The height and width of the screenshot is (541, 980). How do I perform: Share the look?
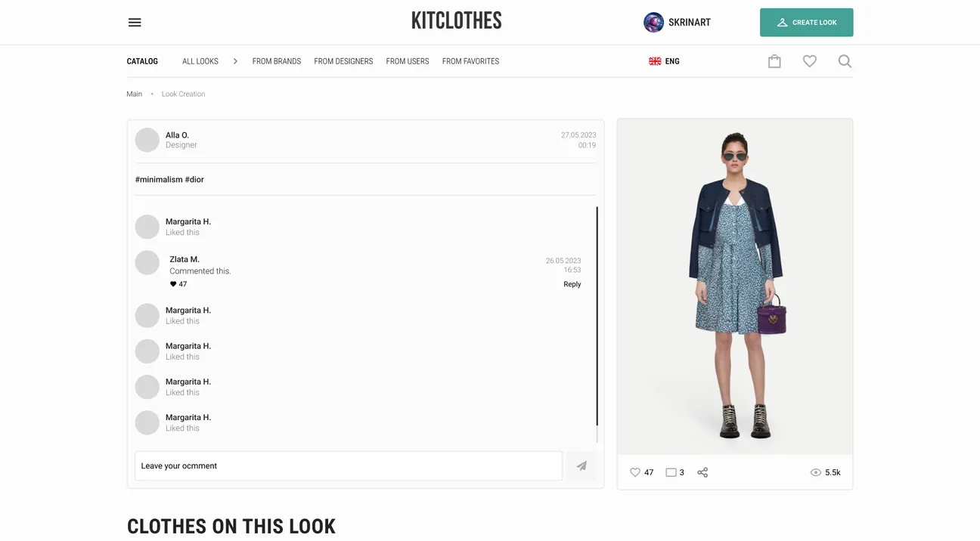pos(702,472)
